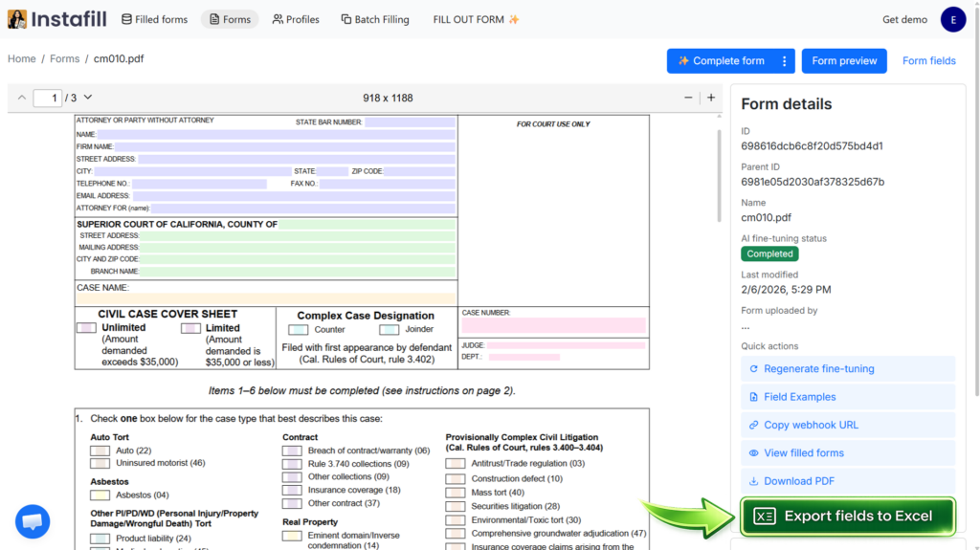Open the Profiles tab
Screen dimensions: 980x550
(296, 19)
